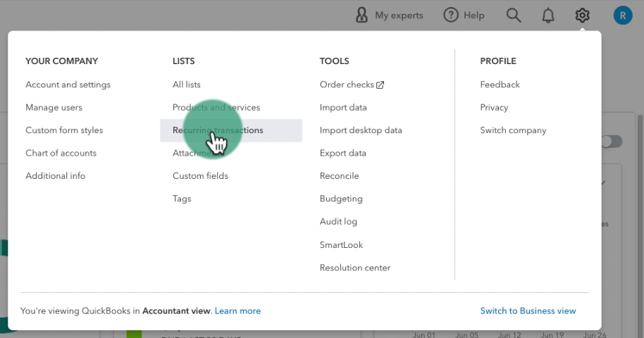
Task: Click the Learn more link
Action: (x=237, y=311)
